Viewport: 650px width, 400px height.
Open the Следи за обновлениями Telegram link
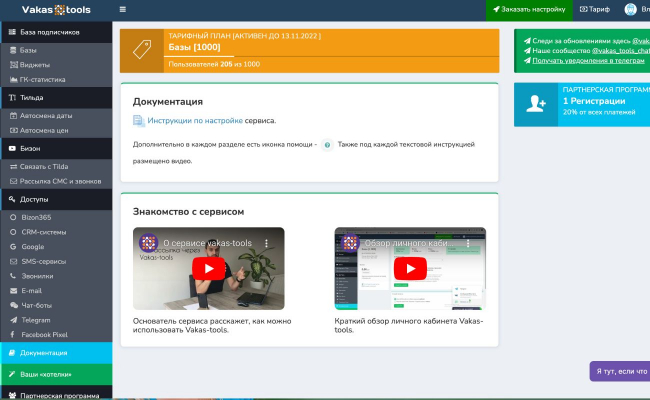click(641, 41)
